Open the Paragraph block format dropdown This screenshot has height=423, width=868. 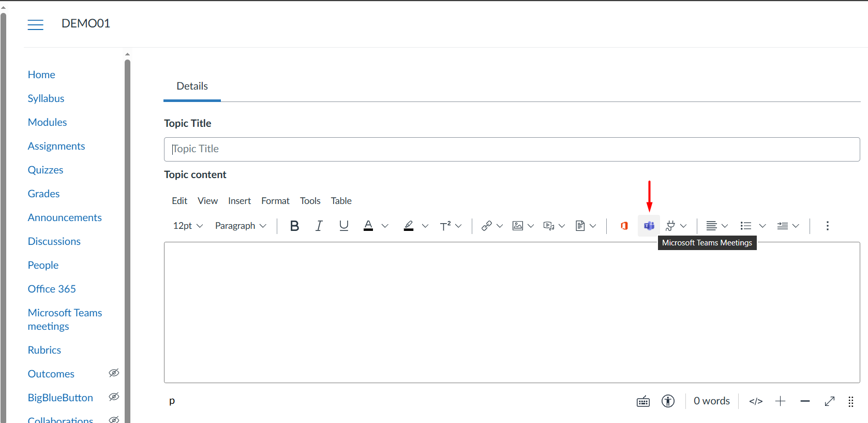pos(241,226)
